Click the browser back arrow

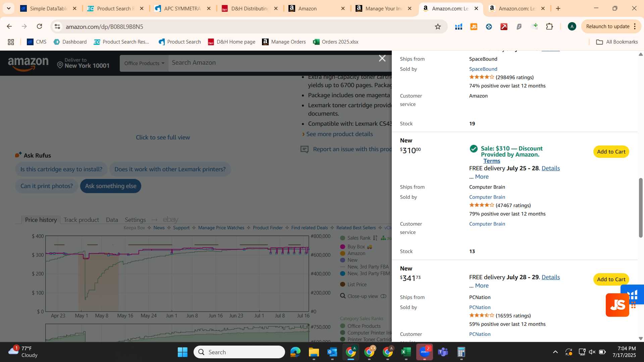coord(9,26)
